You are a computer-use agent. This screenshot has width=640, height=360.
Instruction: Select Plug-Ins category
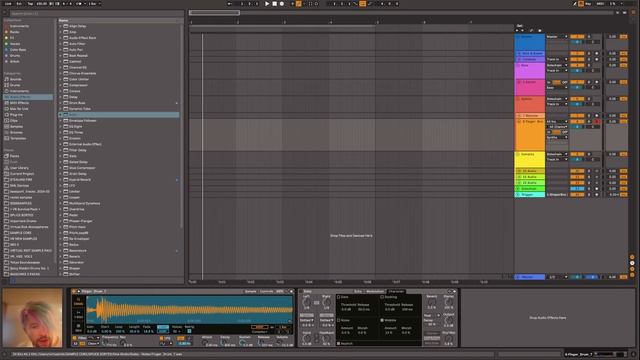click(16, 115)
